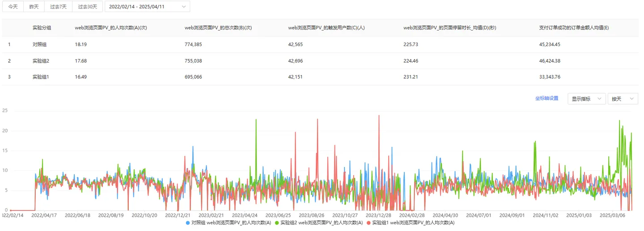Select the 今天 date range tab
644x231 pixels.
13,7
